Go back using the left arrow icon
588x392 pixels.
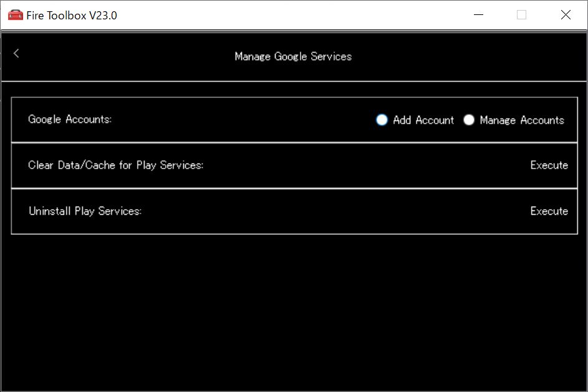click(16, 53)
